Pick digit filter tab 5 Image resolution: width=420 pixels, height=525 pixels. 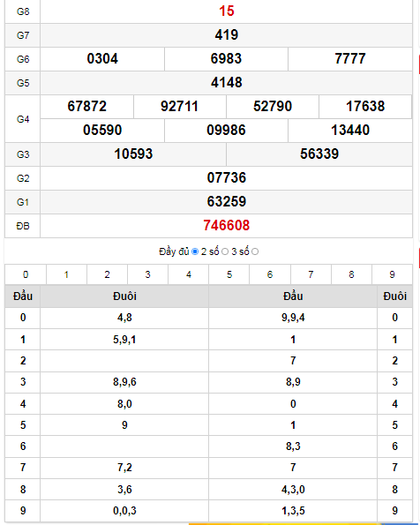(229, 274)
